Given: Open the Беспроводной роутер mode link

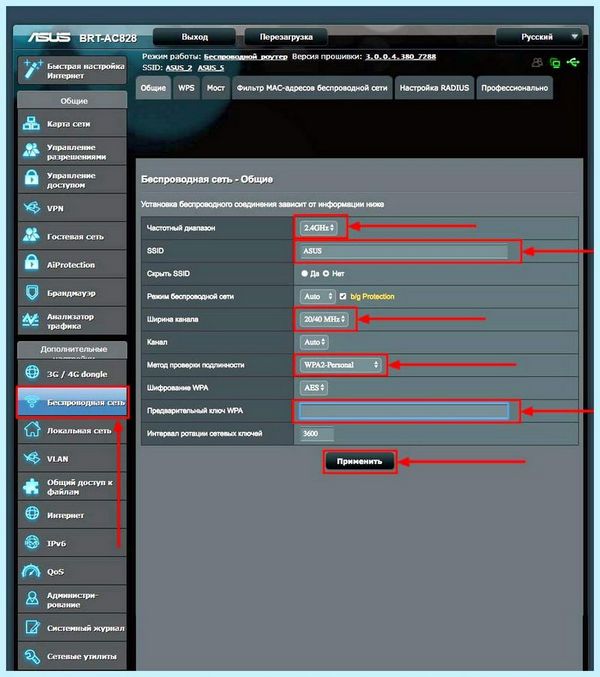Looking at the screenshot, I should click(246, 57).
